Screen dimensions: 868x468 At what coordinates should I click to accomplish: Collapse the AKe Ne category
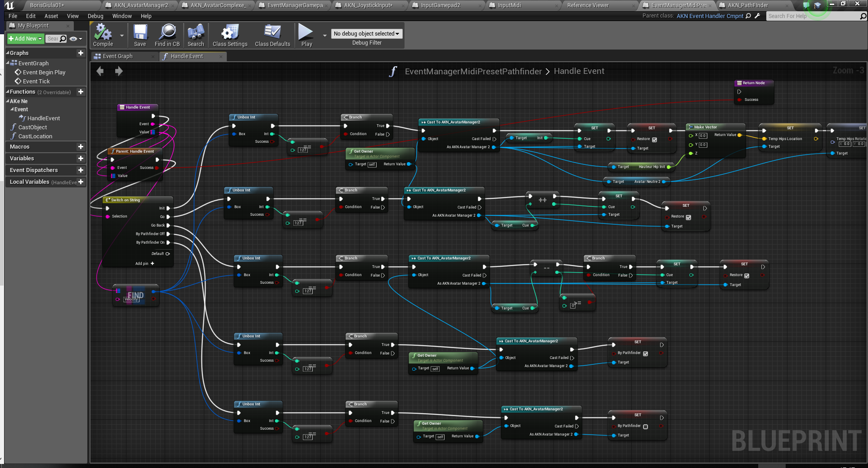click(8, 101)
